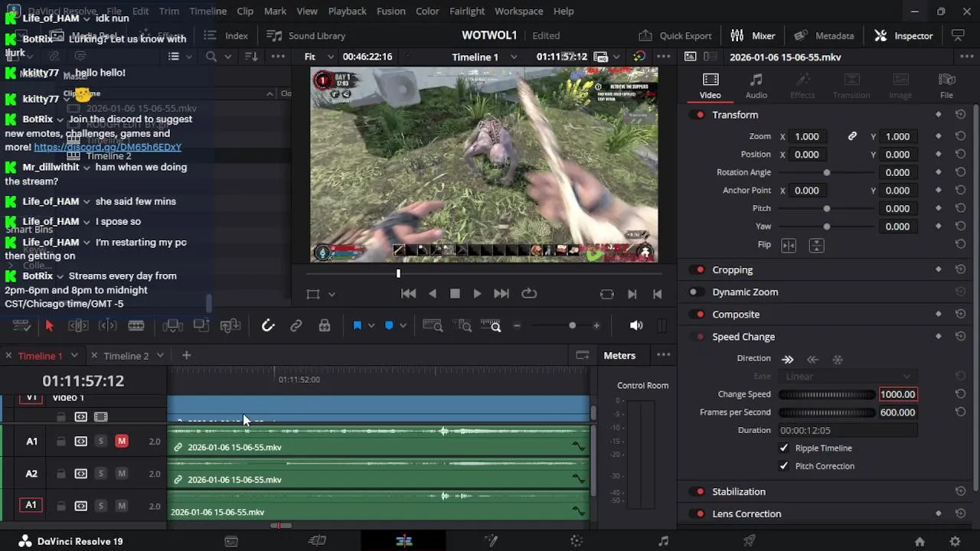980x551 pixels.
Task: Click Quick Export button
Action: click(675, 35)
